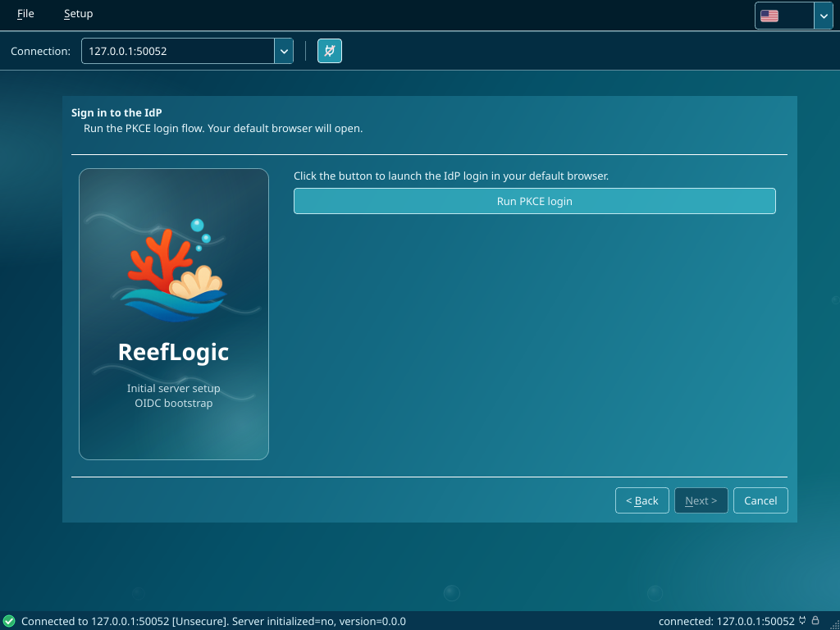
Task: Click the green connected checkmark status icon
Action: pos(9,622)
